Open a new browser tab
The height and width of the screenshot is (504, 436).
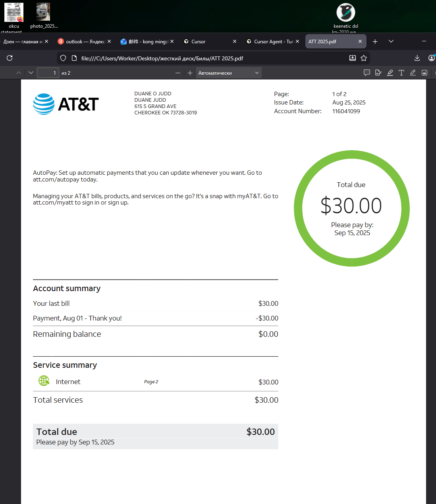375,41
